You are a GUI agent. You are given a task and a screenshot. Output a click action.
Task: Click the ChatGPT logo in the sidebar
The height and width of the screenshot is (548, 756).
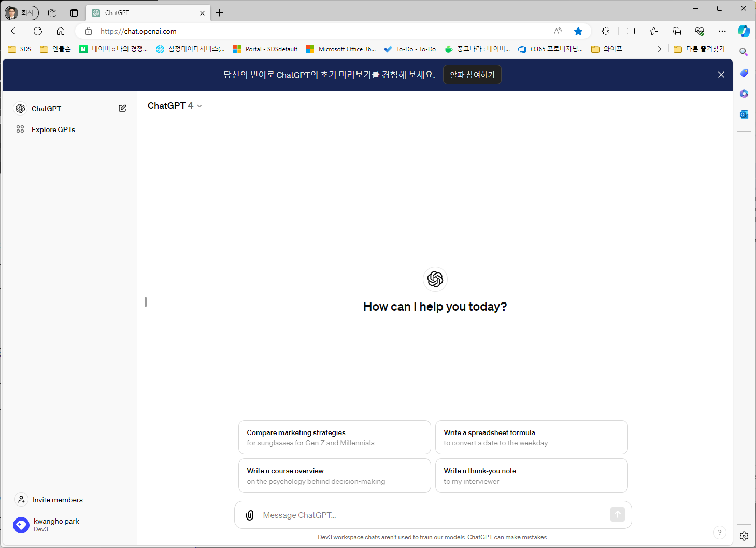tap(21, 108)
